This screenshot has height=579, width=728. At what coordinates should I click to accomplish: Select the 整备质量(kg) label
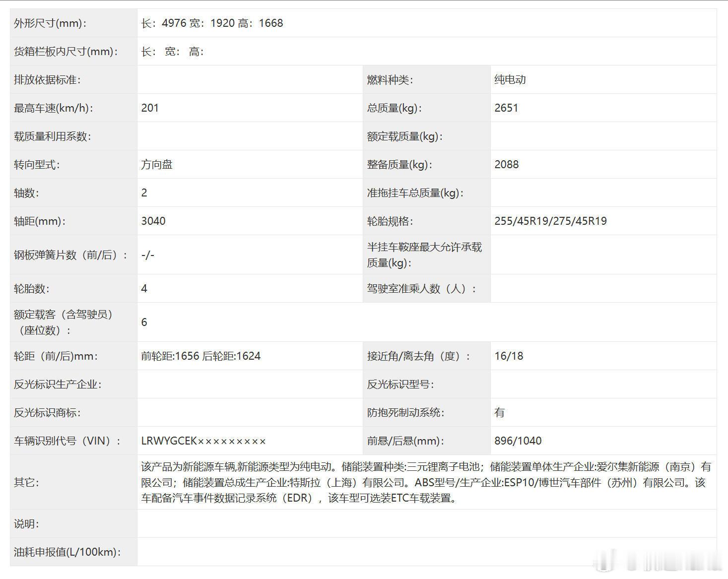[399, 164]
